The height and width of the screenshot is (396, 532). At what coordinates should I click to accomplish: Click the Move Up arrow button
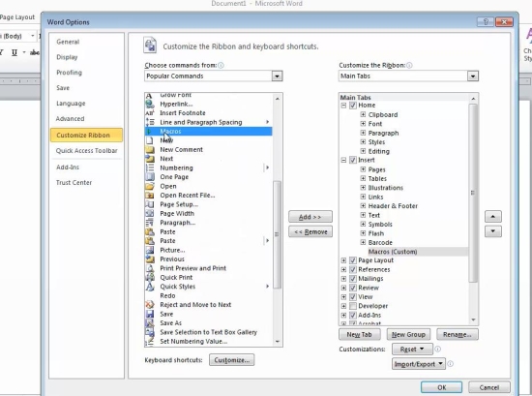(x=493, y=217)
